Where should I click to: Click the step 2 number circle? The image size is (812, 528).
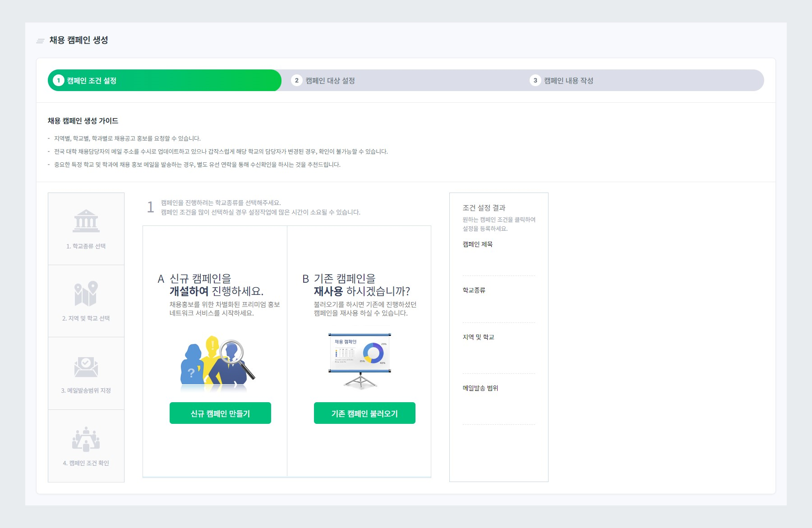296,80
